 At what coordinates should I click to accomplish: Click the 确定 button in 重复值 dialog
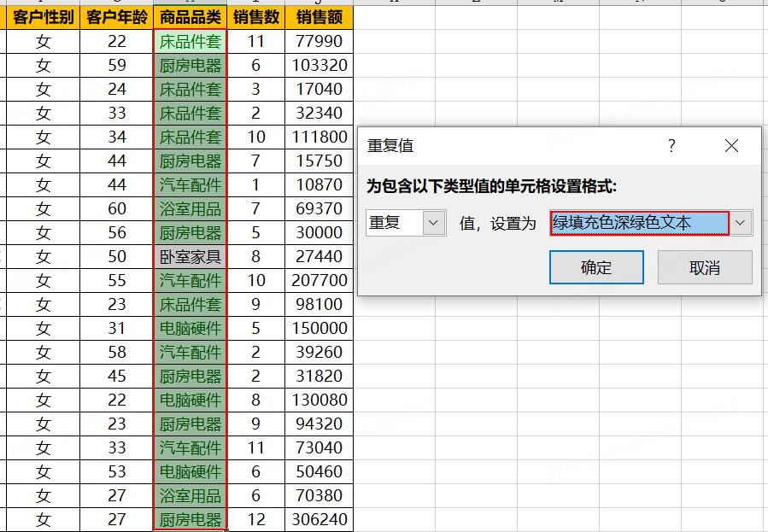[x=596, y=267]
